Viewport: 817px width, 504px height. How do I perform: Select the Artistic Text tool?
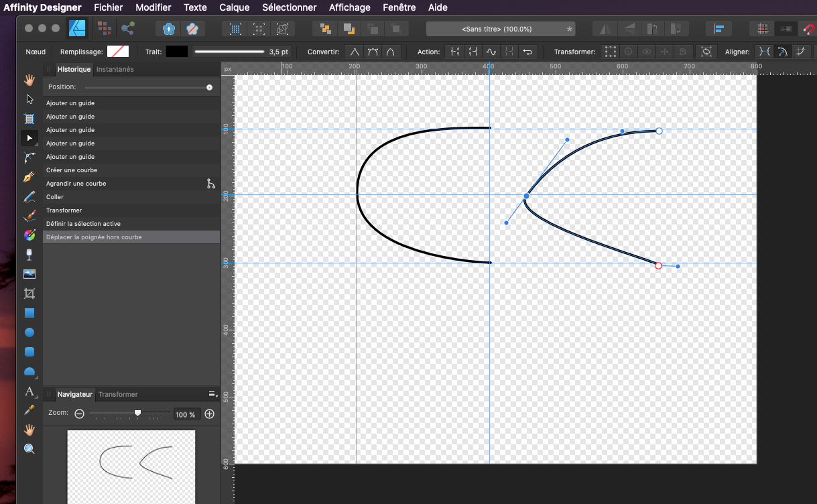click(29, 391)
